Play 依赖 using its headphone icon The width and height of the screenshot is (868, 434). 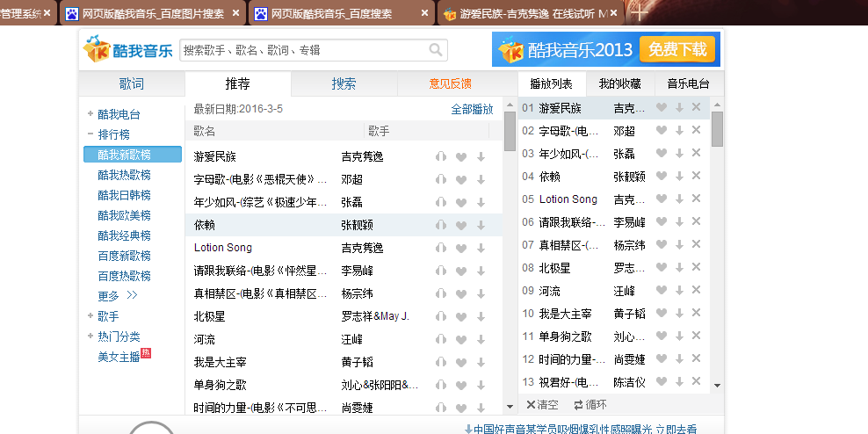(x=441, y=225)
